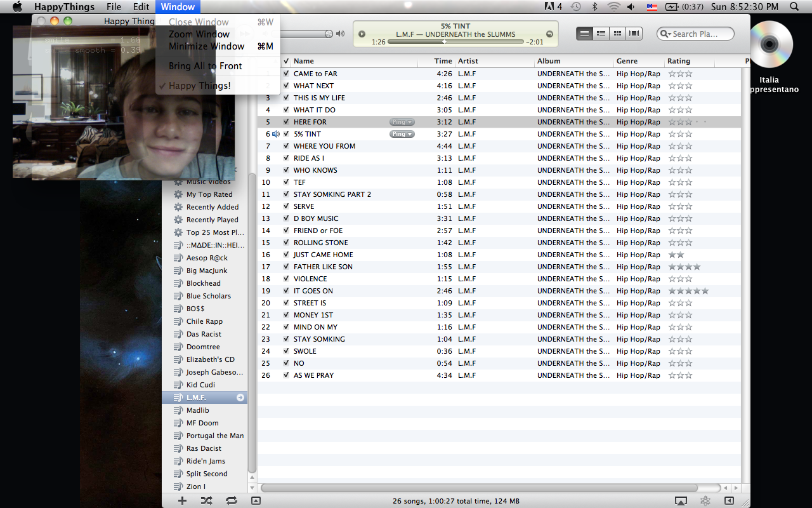
Task: Turn on shuffle in iTunes
Action: 207,500
